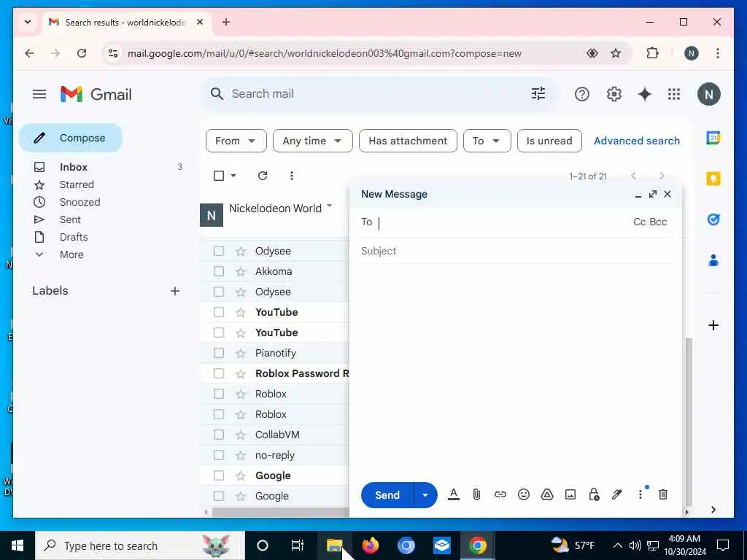This screenshot has height=560, width=747.
Task: Open more actions above the mail list
Action: 292,176
